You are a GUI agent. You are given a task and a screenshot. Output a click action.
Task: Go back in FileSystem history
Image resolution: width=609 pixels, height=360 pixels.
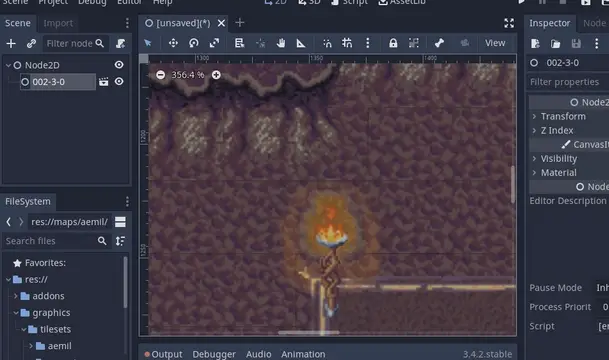[x=9, y=222]
